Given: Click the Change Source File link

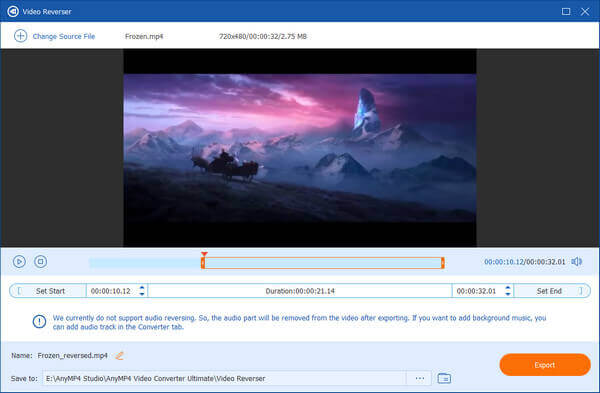Looking at the screenshot, I should coord(64,36).
